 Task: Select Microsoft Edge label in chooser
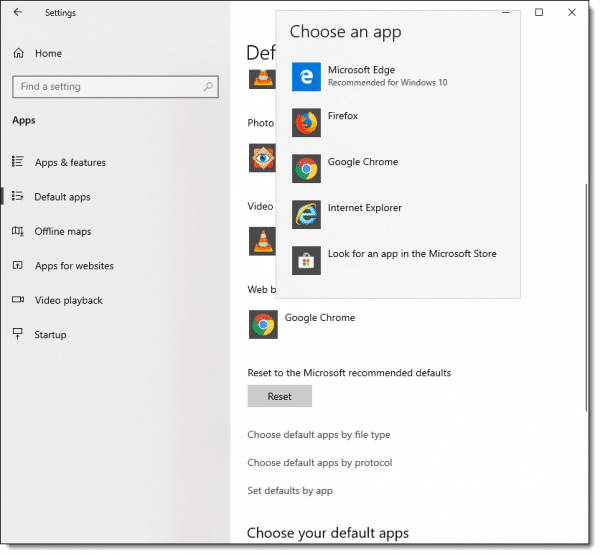click(x=361, y=70)
